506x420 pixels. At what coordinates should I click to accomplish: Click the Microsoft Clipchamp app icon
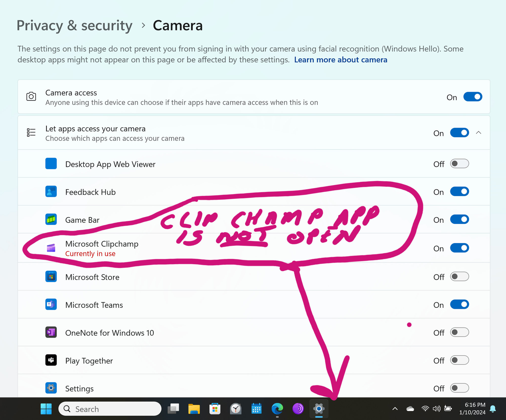point(51,248)
